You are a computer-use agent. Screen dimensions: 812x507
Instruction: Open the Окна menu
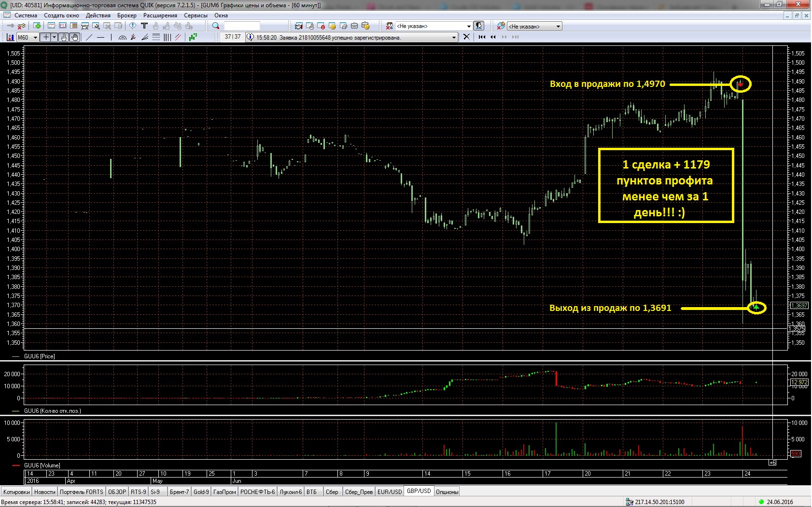click(x=221, y=15)
